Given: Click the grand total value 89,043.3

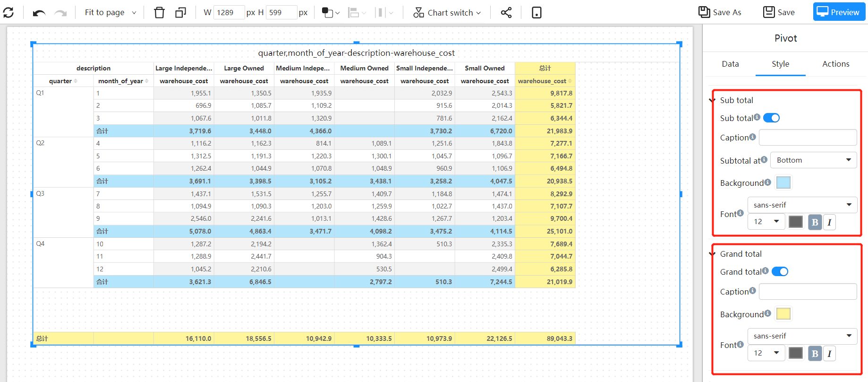Looking at the screenshot, I should pyautogui.click(x=545, y=339).
